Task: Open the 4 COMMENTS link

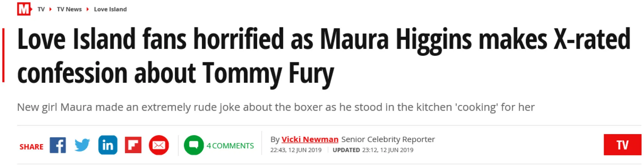Action: pos(230,146)
